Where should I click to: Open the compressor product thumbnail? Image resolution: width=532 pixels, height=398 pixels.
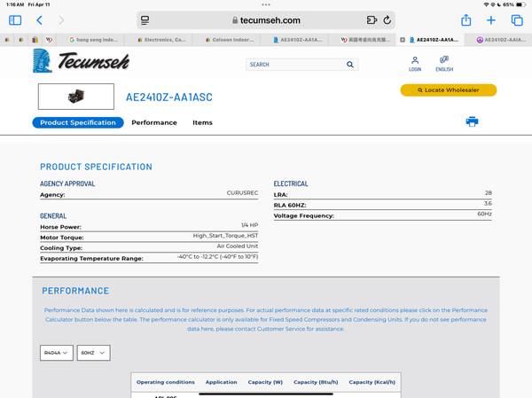click(76, 97)
